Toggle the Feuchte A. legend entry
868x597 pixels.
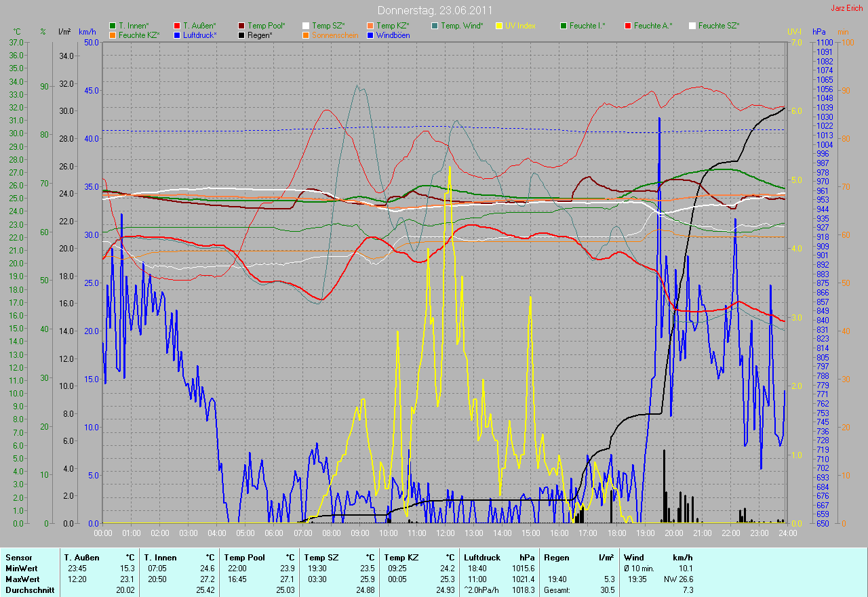point(653,26)
